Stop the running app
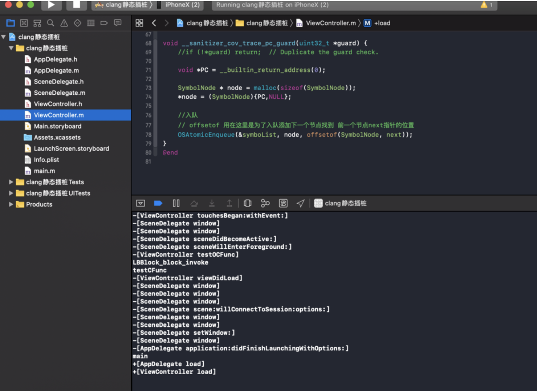537x392 pixels. (76, 5)
